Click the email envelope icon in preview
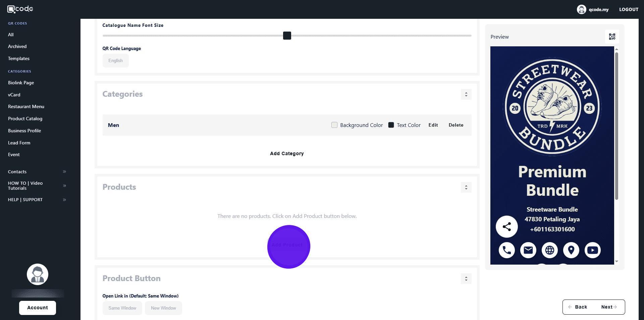 coord(528,250)
